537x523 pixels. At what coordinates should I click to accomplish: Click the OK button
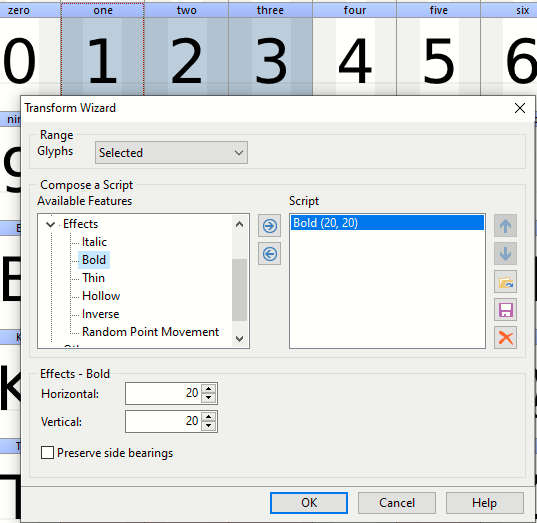(x=309, y=503)
